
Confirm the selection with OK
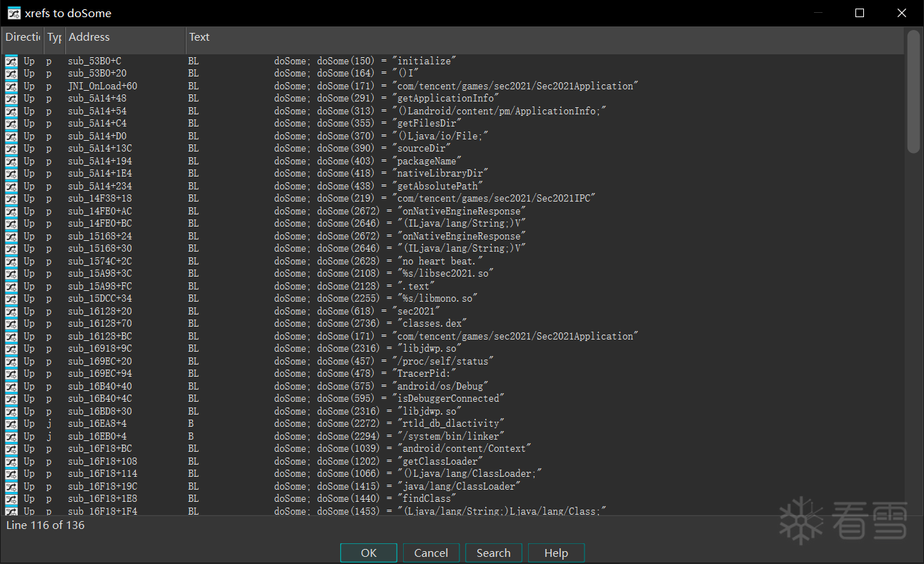click(x=369, y=553)
